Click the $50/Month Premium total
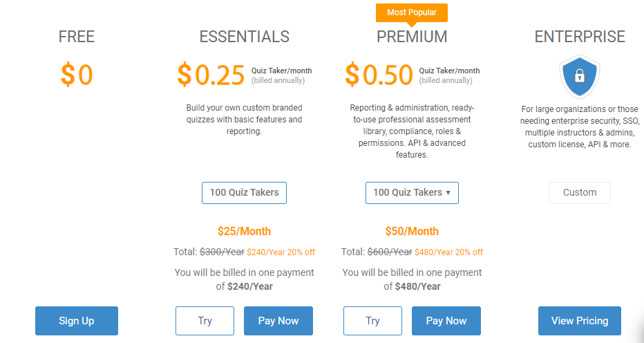 pyautogui.click(x=412, y=231)
